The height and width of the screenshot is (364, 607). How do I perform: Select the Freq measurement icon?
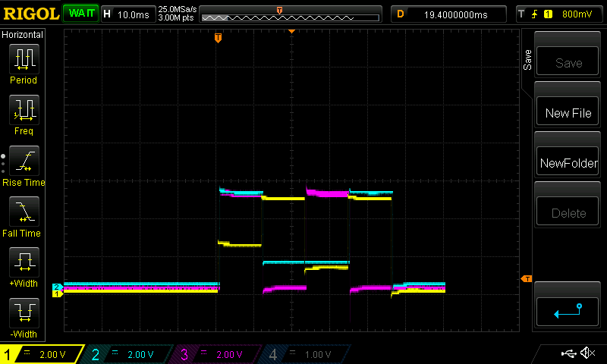(24, 110)
